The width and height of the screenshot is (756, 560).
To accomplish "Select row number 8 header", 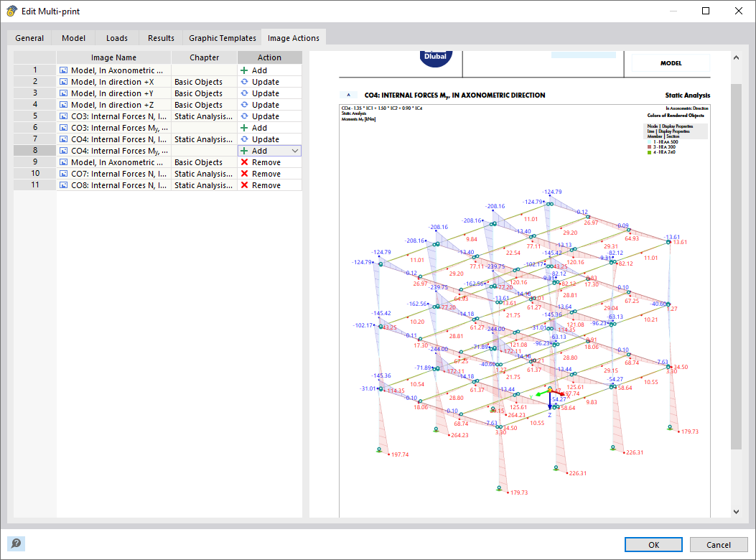I will tap(34, 151).
